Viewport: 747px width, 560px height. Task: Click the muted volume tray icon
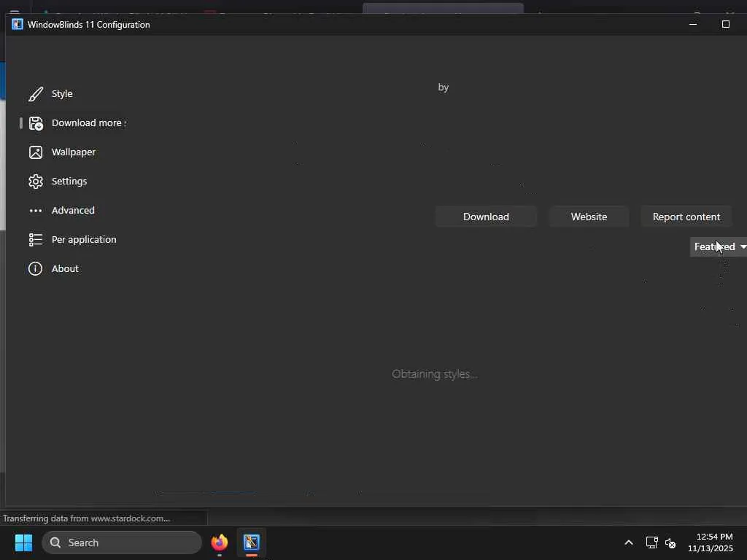(x=670, y=542)
